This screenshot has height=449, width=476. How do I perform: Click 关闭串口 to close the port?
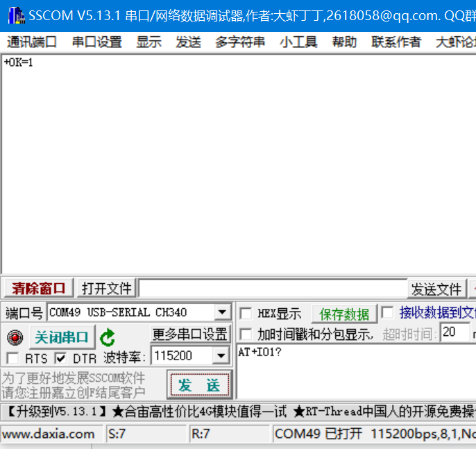62,338
